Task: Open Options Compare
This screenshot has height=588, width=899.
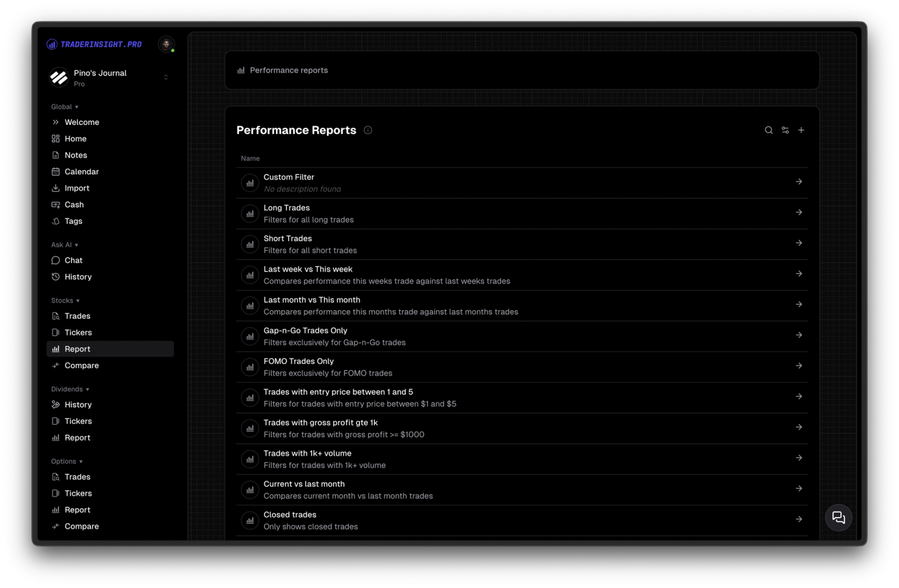Action: (x=110, y=526)
